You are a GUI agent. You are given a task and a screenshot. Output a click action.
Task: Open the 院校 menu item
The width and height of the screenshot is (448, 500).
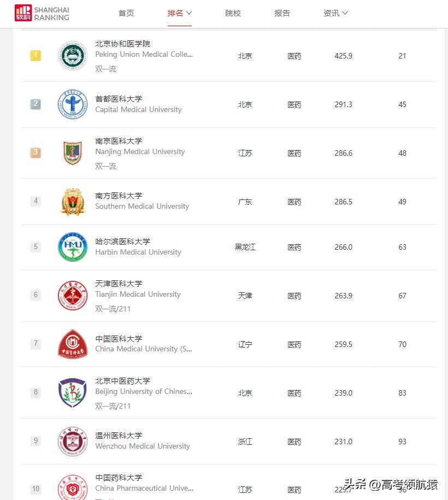233,13
